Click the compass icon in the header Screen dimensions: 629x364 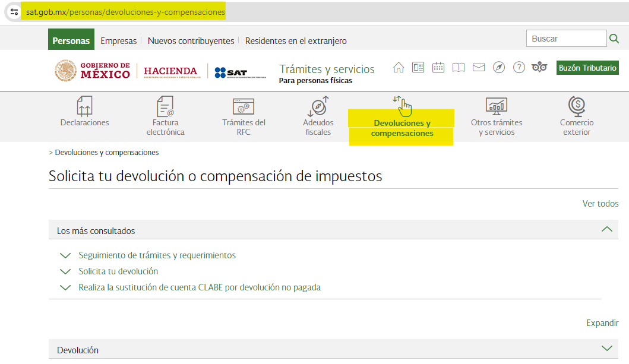(x=499, y=68)
